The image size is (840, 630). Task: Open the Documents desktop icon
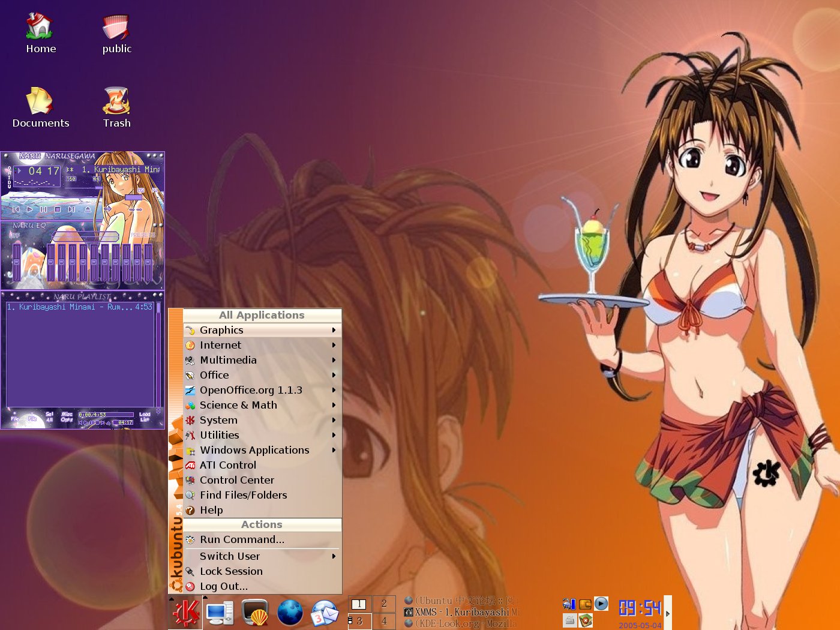(40, 108)
